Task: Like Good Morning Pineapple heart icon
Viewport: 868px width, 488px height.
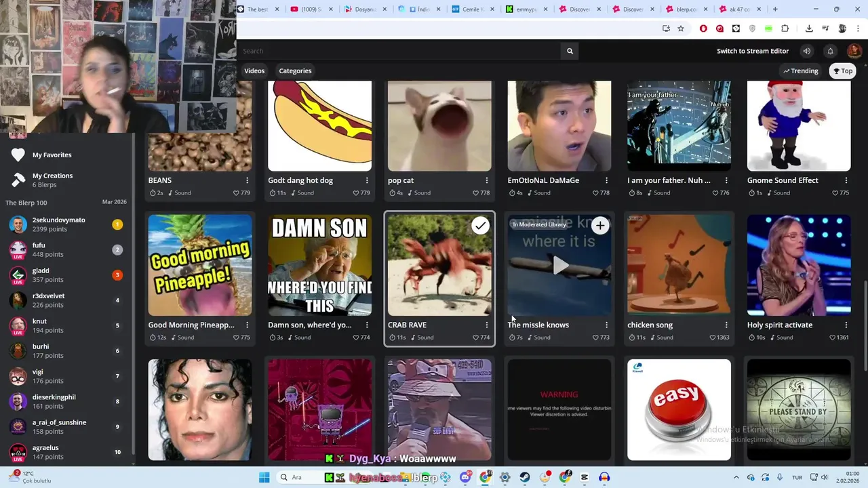Action: click(237, 338)
